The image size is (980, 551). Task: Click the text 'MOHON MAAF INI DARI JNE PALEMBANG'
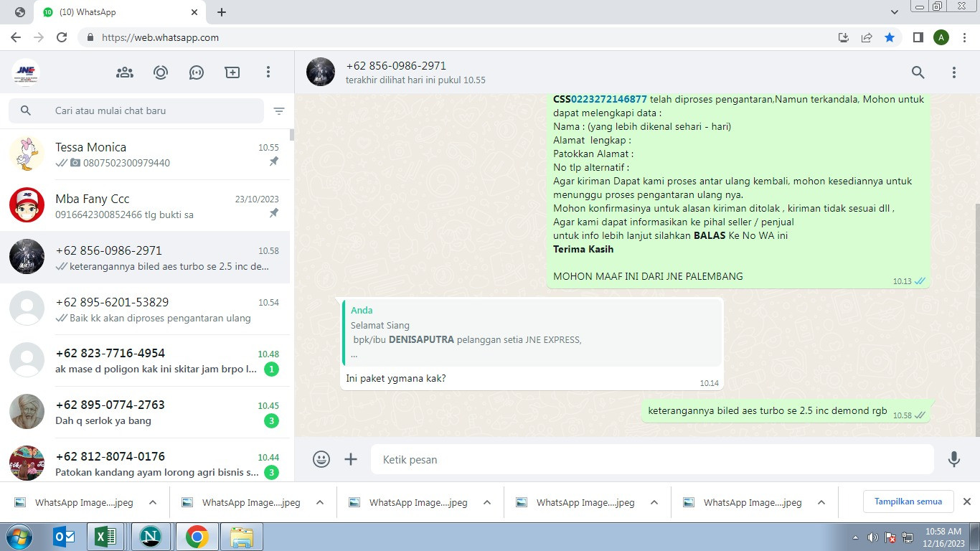click(x=648, y=276)
